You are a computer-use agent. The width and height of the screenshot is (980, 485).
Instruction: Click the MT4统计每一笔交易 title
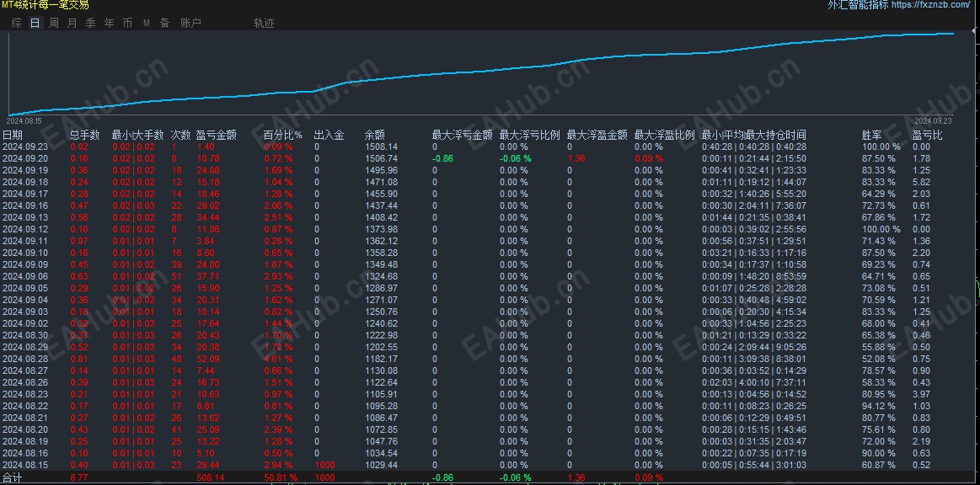pyautogui.click(x=46, y=5)
